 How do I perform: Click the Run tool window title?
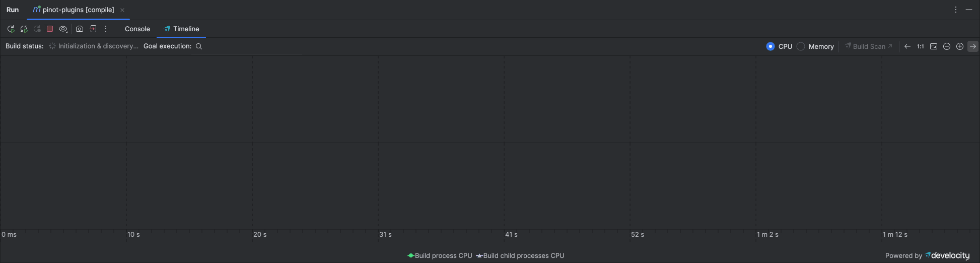[13, 10]
